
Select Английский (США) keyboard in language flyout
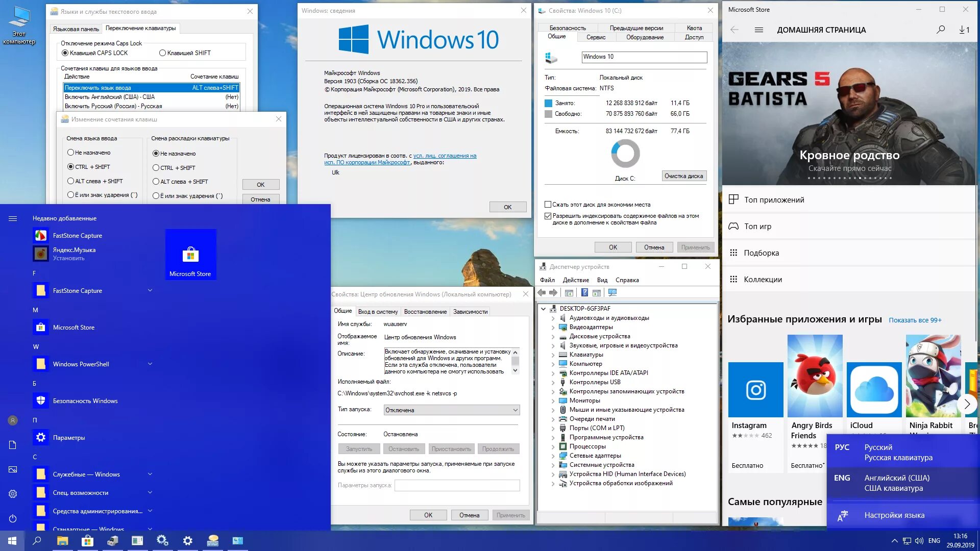click(902, 483)
